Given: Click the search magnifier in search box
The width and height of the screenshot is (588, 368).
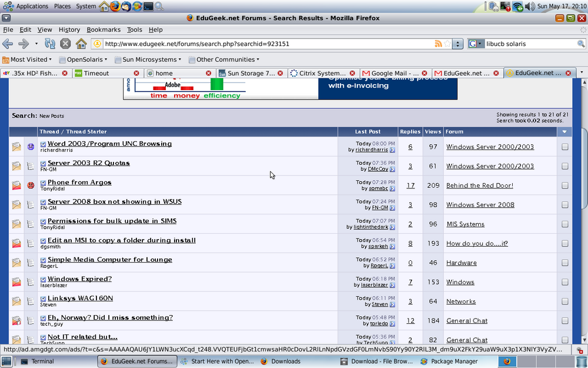Looking at the screenshot, I should coord(580,44).
